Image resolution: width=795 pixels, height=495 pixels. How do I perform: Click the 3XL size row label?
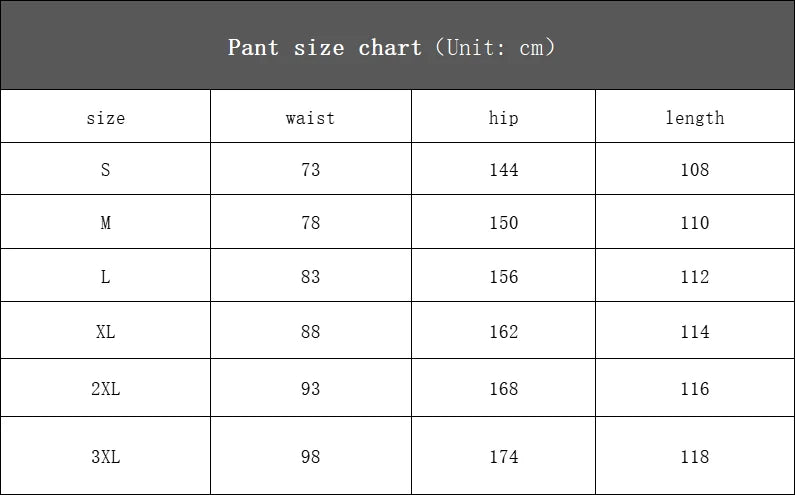click(x=106, y=457)
